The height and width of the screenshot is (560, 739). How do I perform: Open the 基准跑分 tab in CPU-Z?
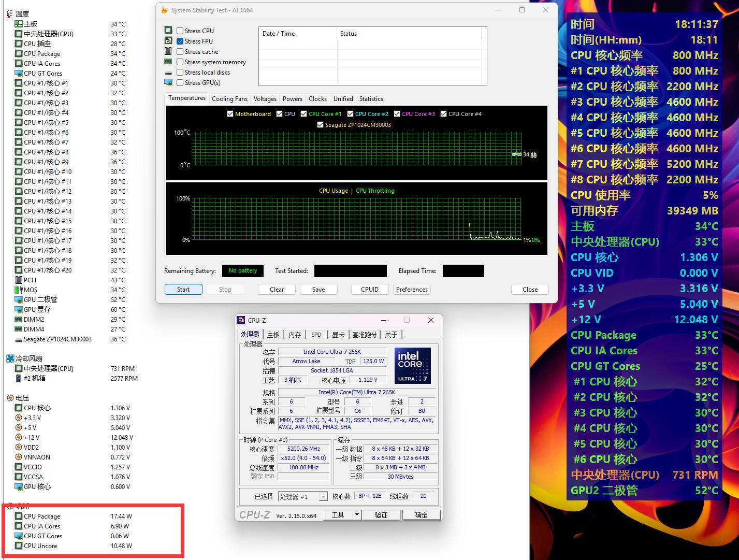pos(365,335)
